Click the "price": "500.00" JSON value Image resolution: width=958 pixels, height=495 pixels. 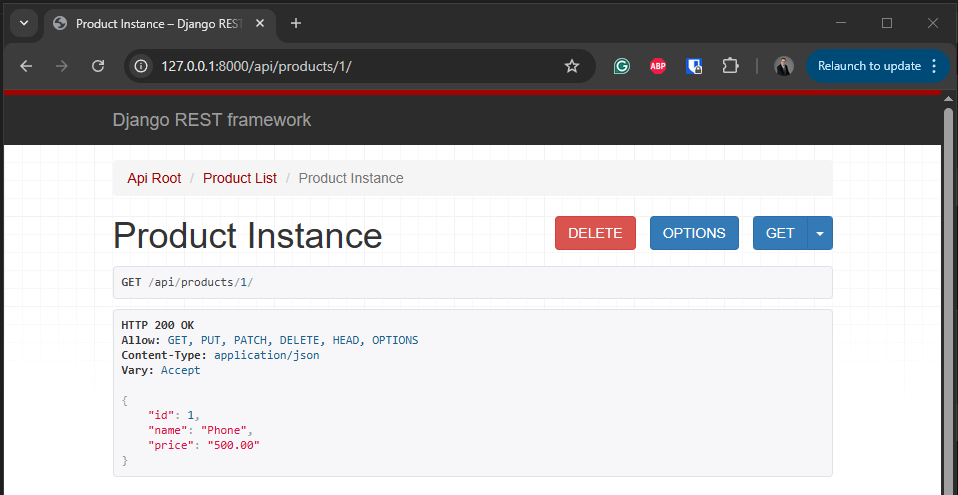234,446
